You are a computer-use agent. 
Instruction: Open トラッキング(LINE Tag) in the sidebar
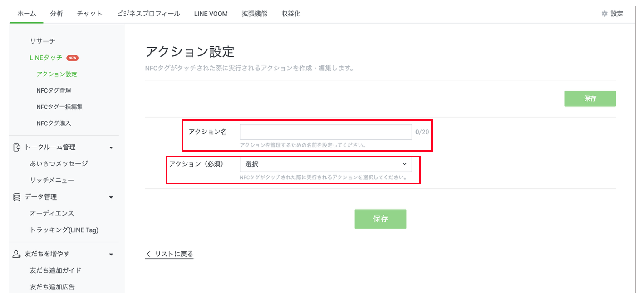[x=64, y=230]
